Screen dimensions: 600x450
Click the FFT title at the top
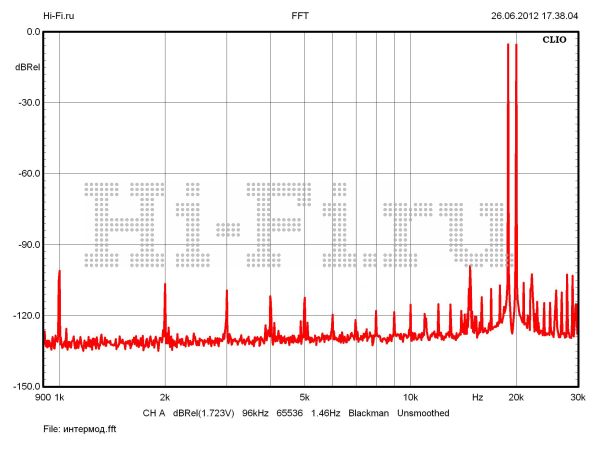pos(300,16)
